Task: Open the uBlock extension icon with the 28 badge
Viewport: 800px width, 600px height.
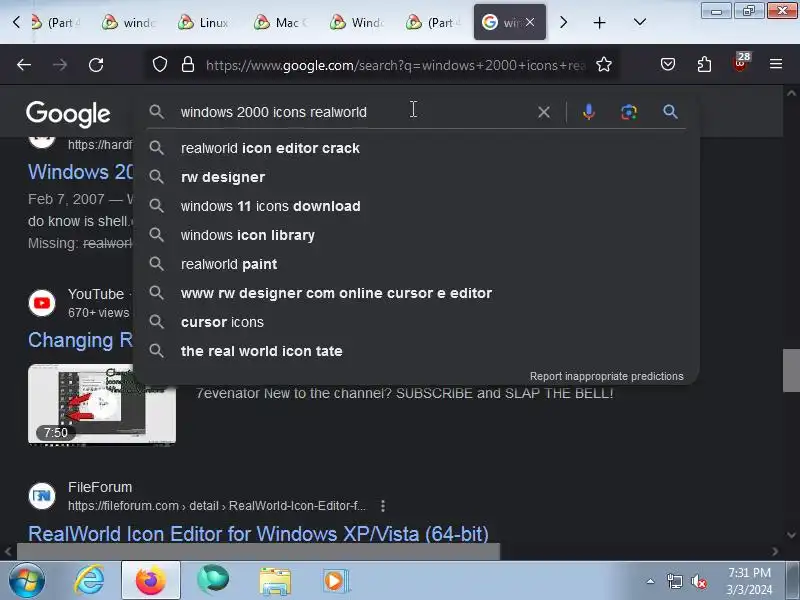Action: click(741, 63)
